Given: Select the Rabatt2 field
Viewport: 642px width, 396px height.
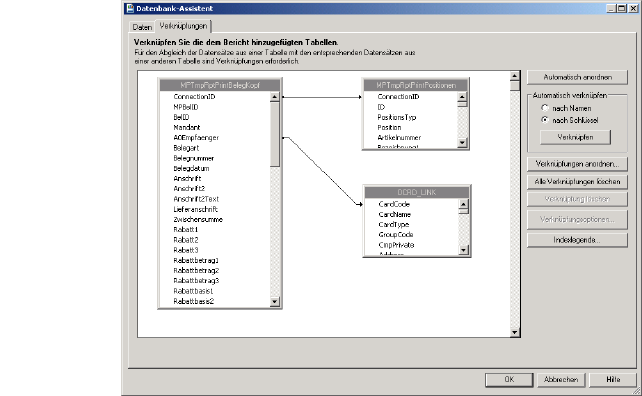Looking at the screenshot, I should 186,240.
